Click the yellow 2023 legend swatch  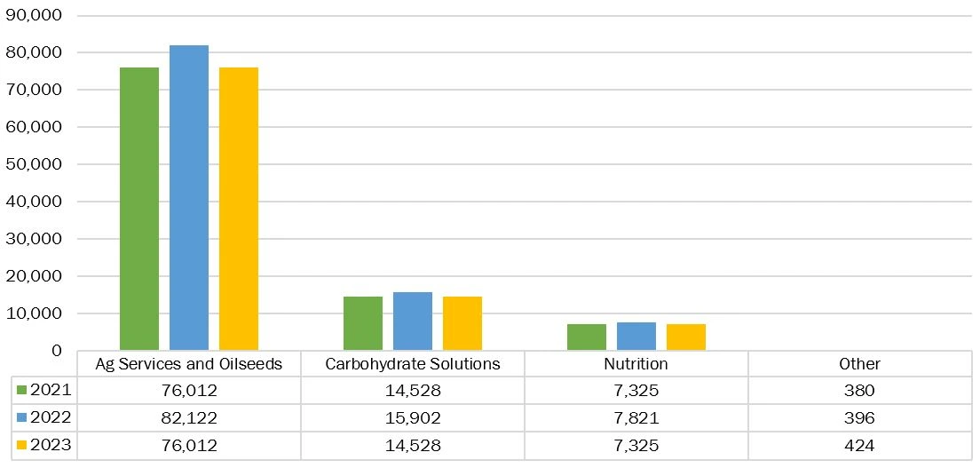22,446
